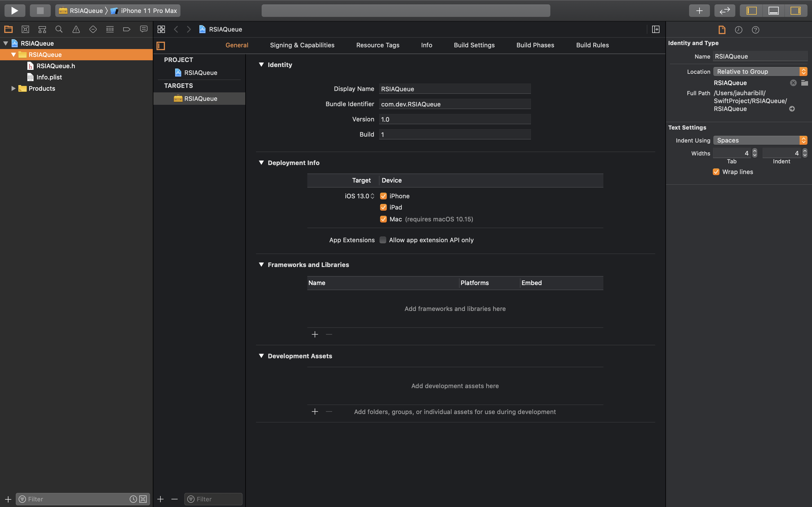Viewport: 812px width, 507px height.
Task: Enable Allow app extension API only
Action: tap(383, 240)
